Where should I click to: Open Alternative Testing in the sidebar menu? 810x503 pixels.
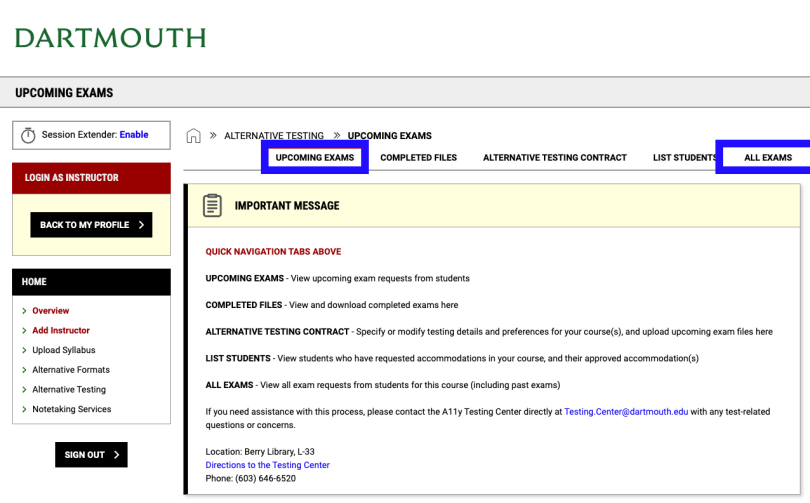tap(69, 389)
